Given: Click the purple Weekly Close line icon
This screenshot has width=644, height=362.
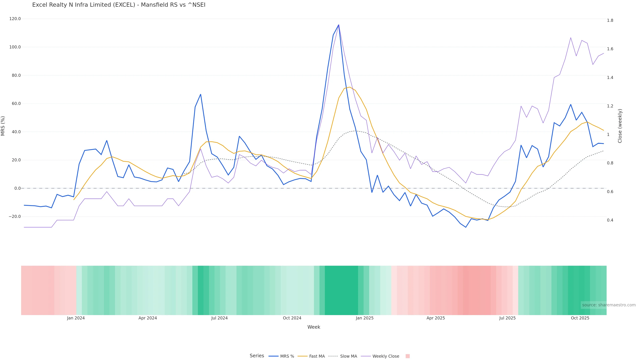Looking at the screenshot, I should click(366, 356).
